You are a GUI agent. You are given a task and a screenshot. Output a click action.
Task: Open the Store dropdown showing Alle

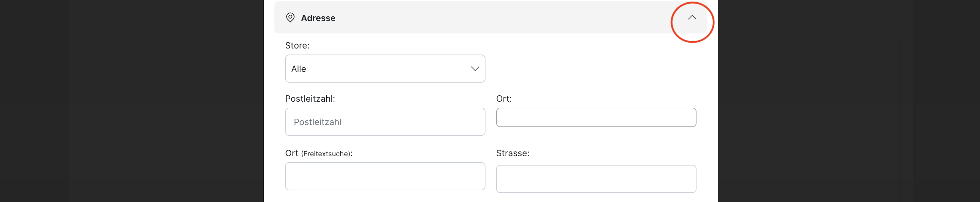pyautogui.click(x=385, y=69)
